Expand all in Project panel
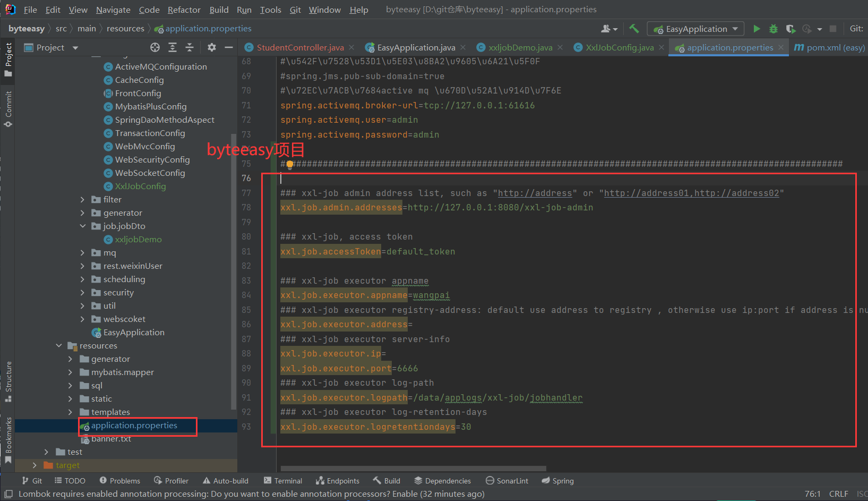868x501 pixels. 173,47
